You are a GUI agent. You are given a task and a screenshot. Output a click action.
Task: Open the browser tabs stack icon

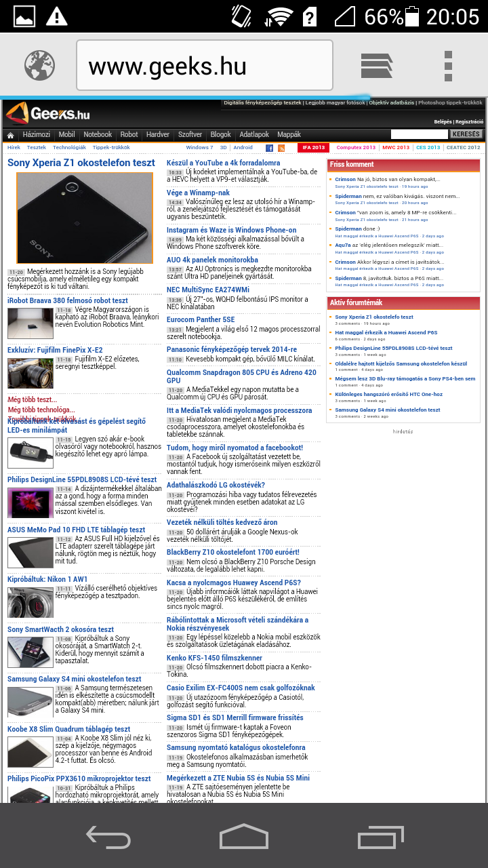click(377, 66)
